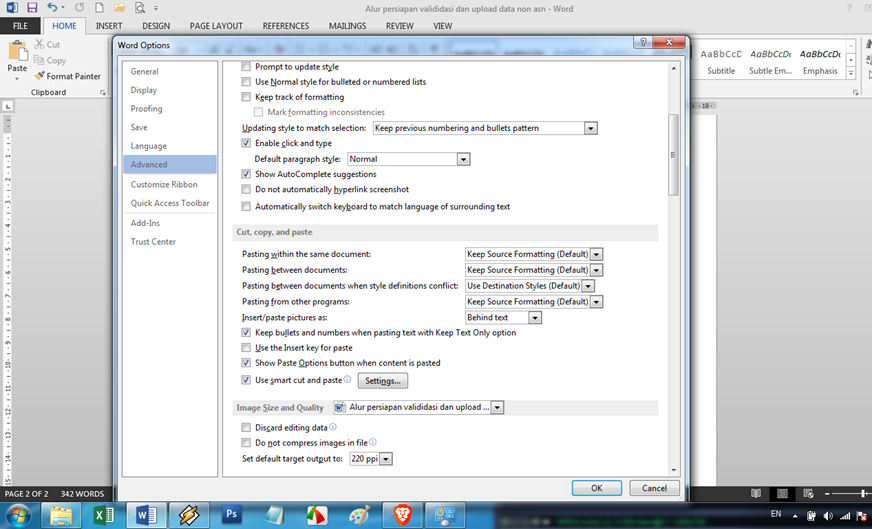The height and width of the screenshot is (529, 872).
Task: Click info icon next to Do not compress images
Action: (x=373, y=442)
